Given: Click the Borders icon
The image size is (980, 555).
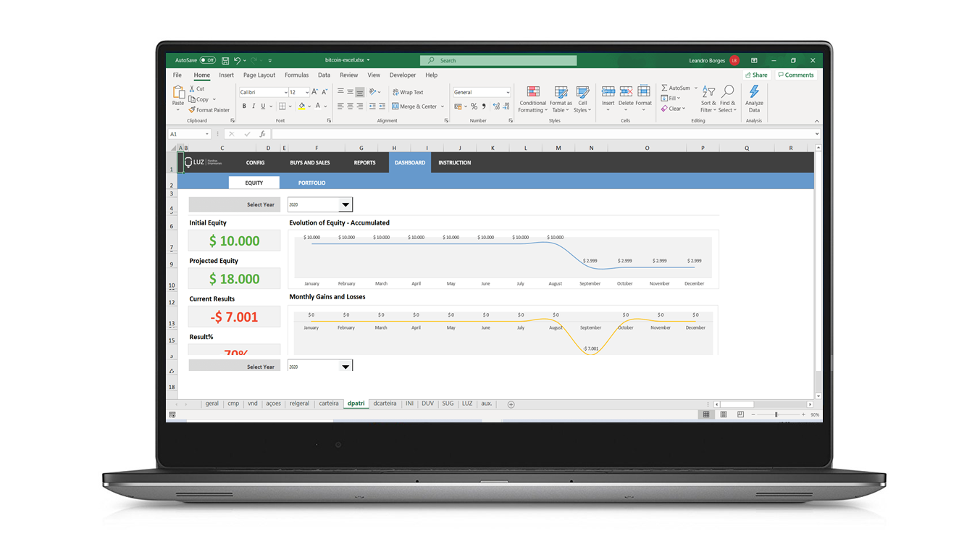Looking at the screenshot, I should tap(282, 107).
